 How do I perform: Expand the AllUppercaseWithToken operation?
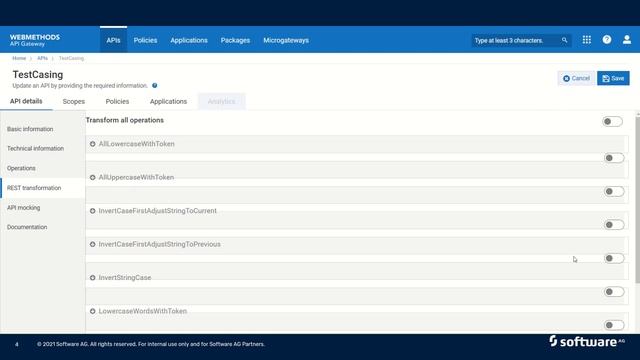pyautogui.click(x=93, y=178)
